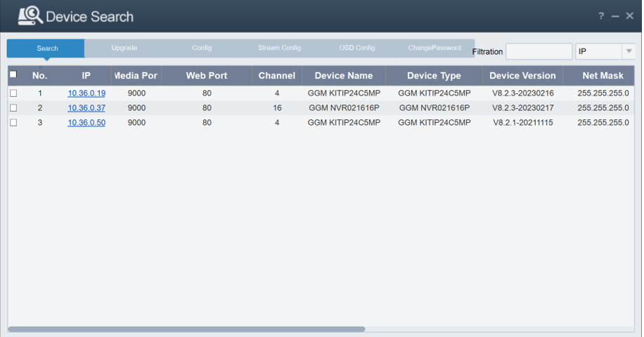Open the OSD Config tab
Image resolution: width=644 pixels, height=337 pixels.
tap(357, 48)
